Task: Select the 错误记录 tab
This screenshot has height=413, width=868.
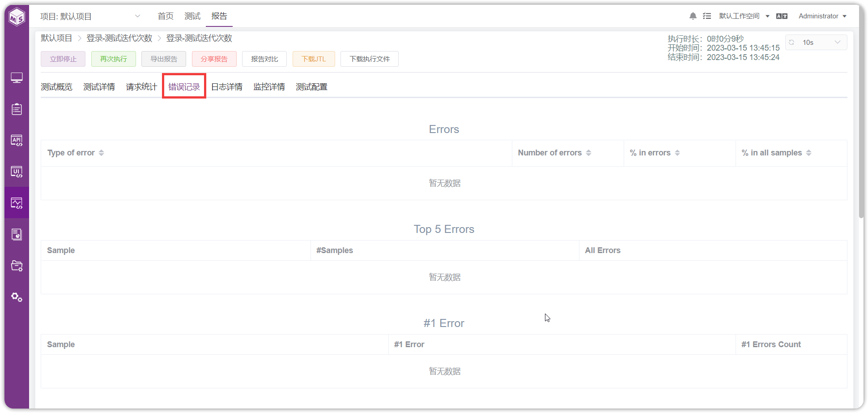Action: (184, 87)
